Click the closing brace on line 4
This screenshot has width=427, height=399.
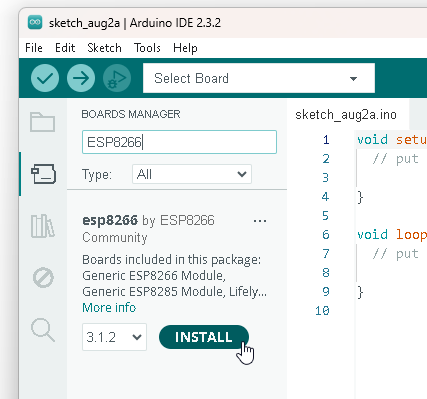point(360,197)
